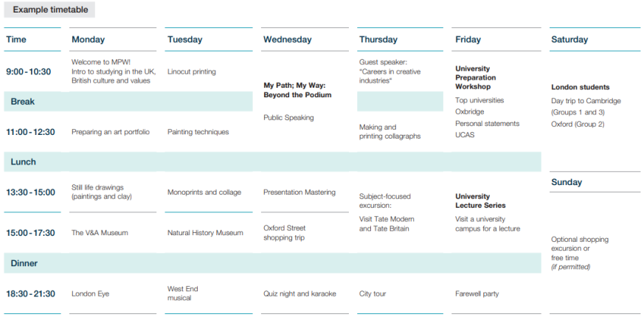Viewport: 644px width, 317px height.
Task: Select the West End musical entry
Action: 183,293
